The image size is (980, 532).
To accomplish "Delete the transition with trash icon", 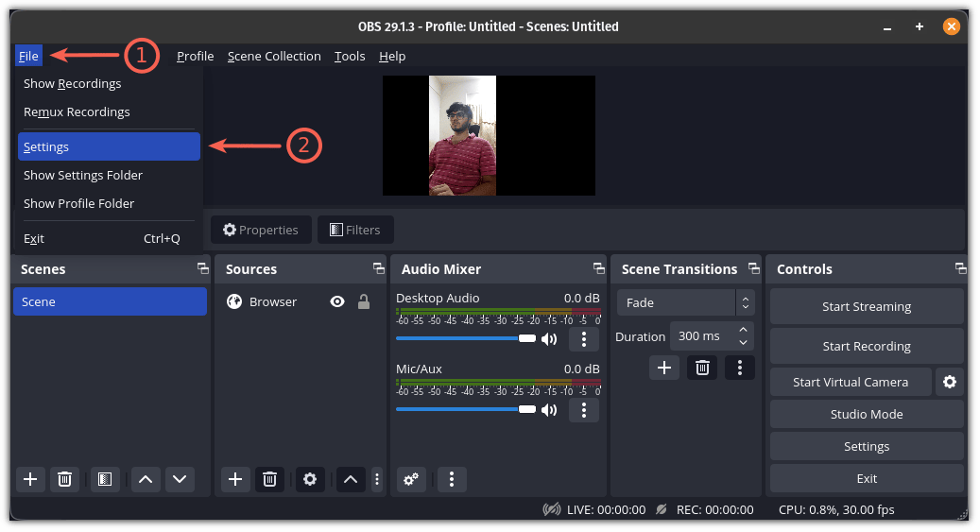I will tap(702, 368).
